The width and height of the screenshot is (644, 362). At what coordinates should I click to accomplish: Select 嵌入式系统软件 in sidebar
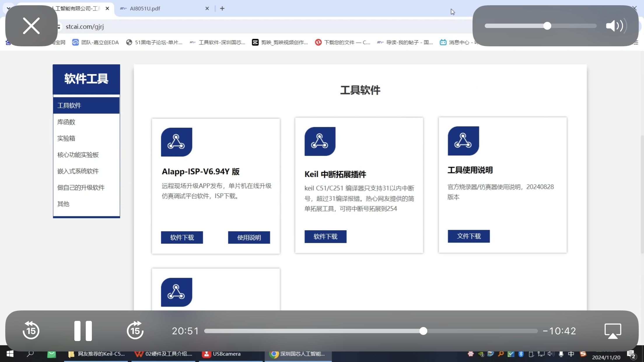tap(86, 171)
